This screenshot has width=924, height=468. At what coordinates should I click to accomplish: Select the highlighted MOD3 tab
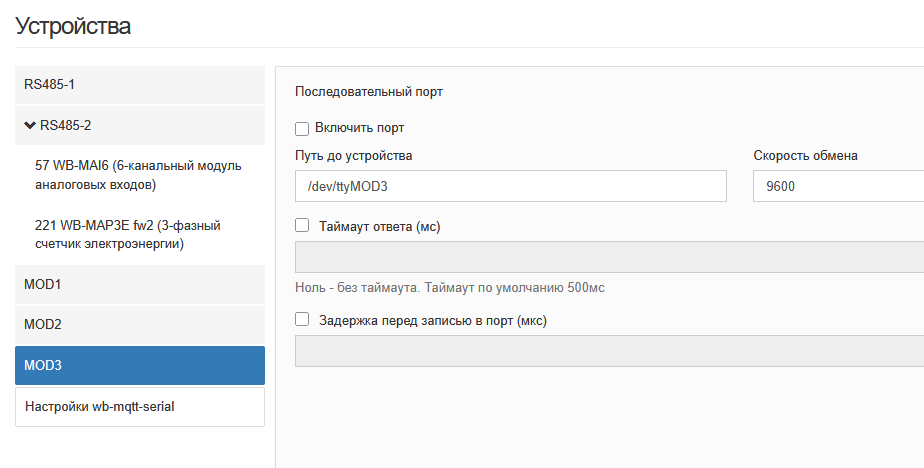[x=140, y=365]
